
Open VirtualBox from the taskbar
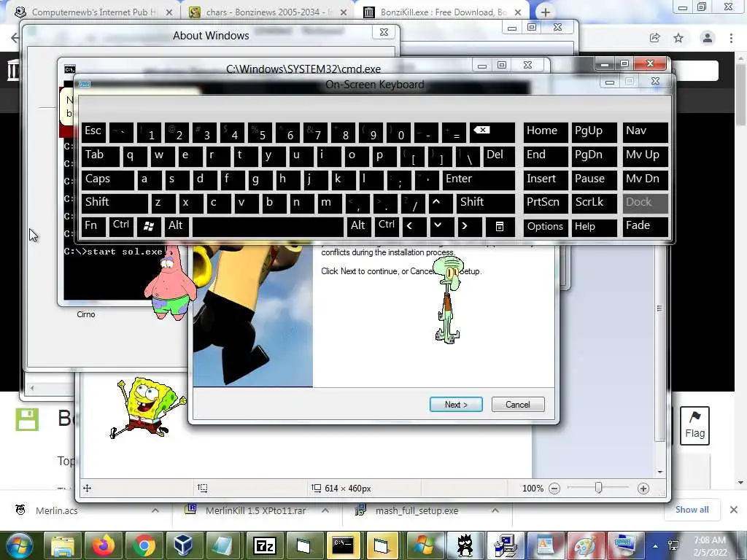183,545
